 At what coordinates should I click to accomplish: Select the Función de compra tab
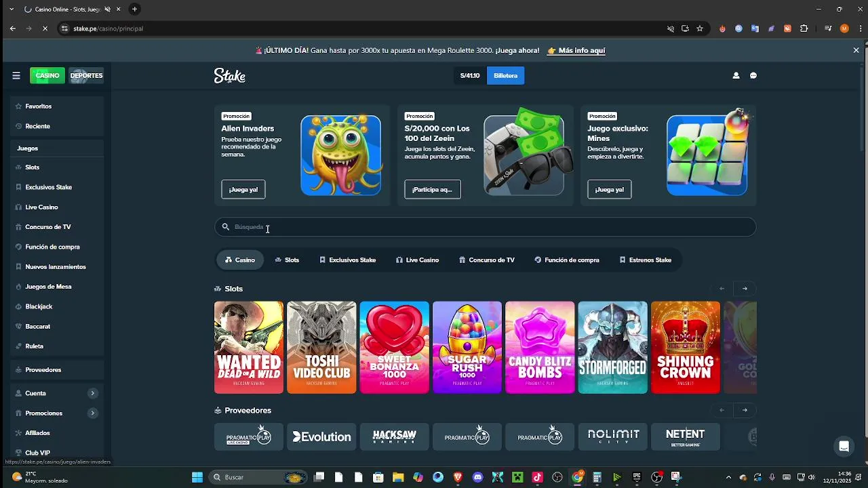tap(566, 260)
